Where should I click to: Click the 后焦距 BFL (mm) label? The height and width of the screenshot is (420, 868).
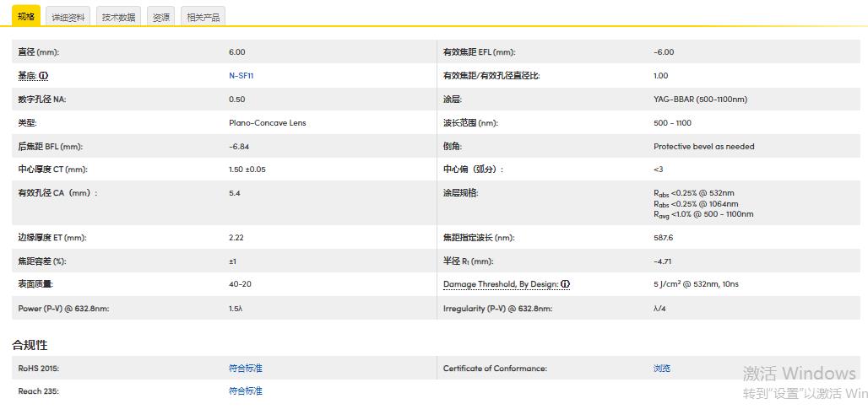pos(51,147)
